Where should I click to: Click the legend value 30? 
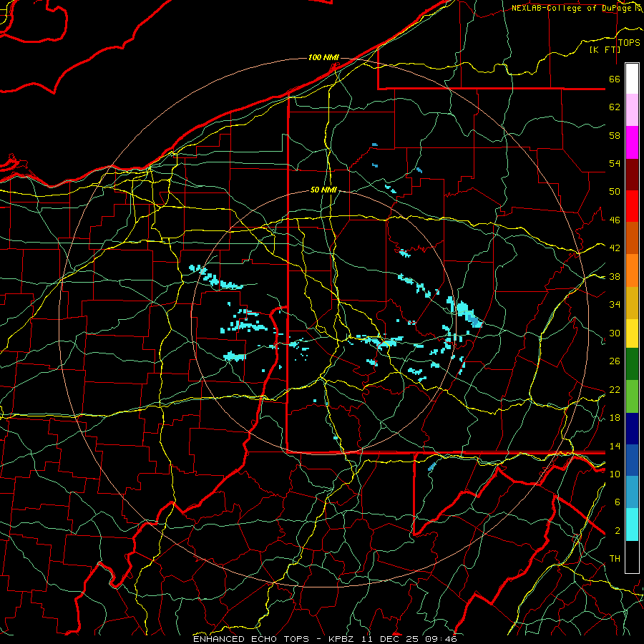pos(615,333)
